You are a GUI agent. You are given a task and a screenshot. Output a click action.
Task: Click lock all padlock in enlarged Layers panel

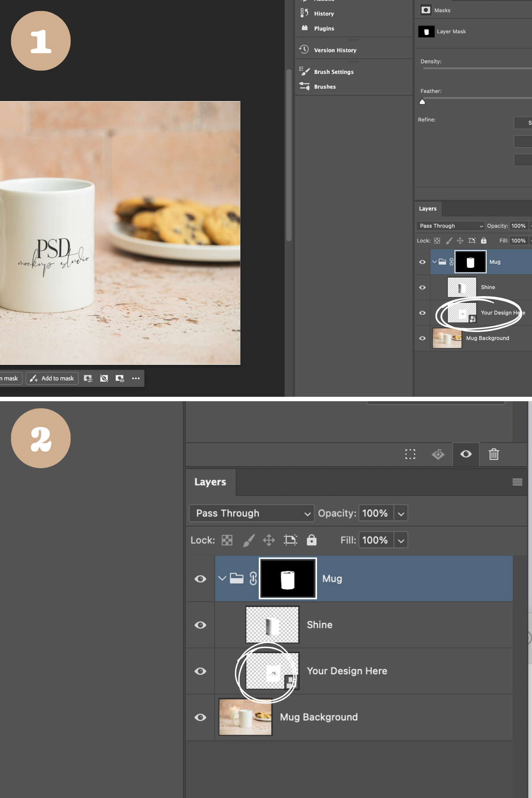(x=312, y=540)
